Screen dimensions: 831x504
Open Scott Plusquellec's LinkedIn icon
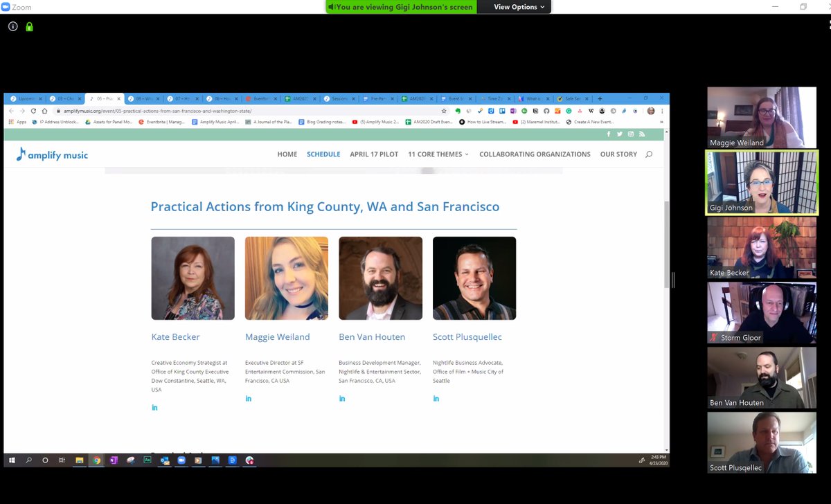pos(436,398)
